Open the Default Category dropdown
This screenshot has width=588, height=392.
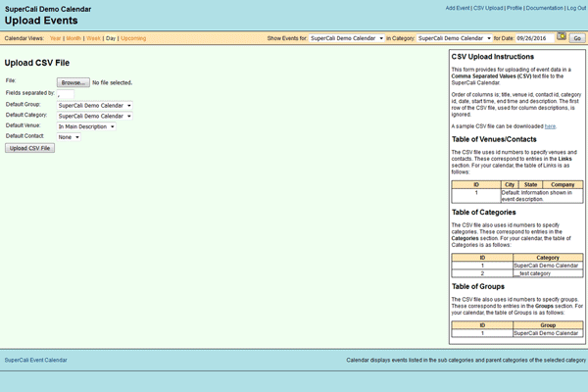point(95,116)
